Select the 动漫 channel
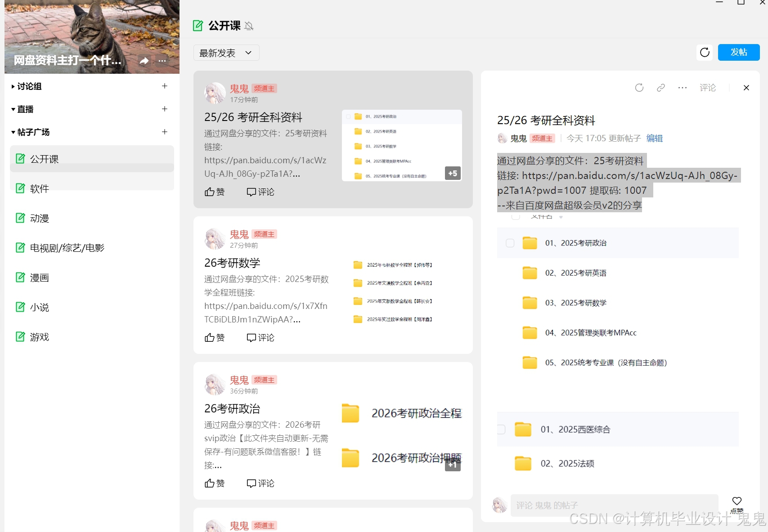Viewport: 768px width, 532px height. [92, 218]
